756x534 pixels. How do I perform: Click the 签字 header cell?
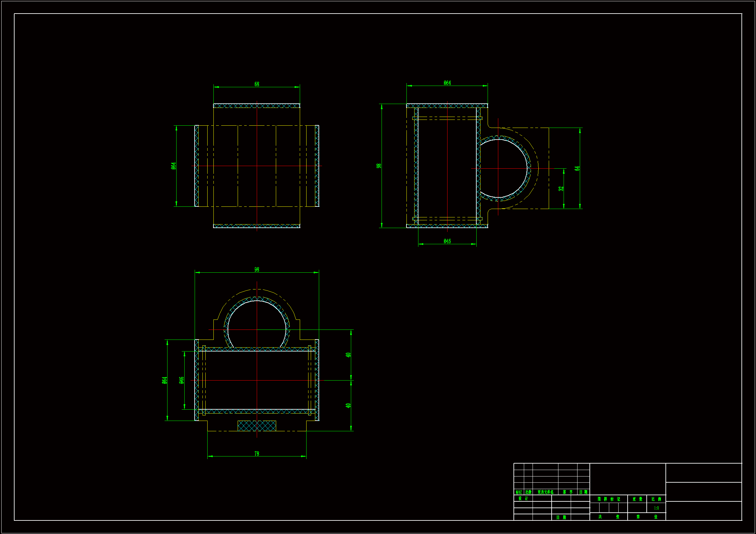click(567, 492)
